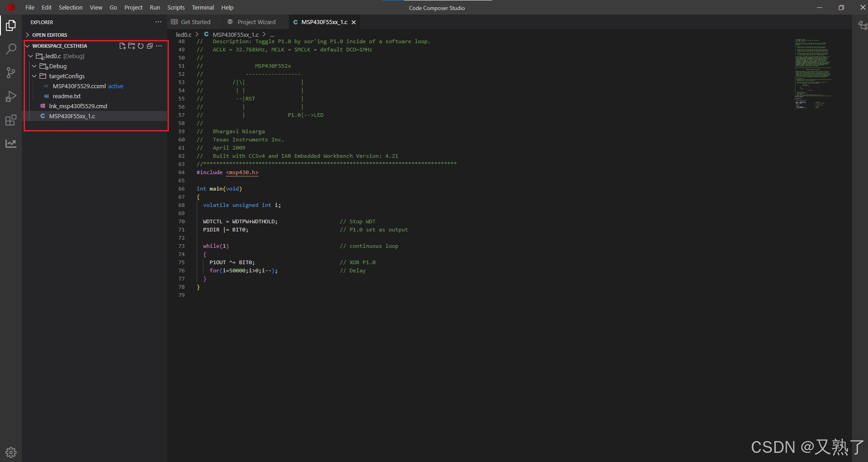Click the 'active' label next to ccxml file
868x462 pixels.
point(116,86)
